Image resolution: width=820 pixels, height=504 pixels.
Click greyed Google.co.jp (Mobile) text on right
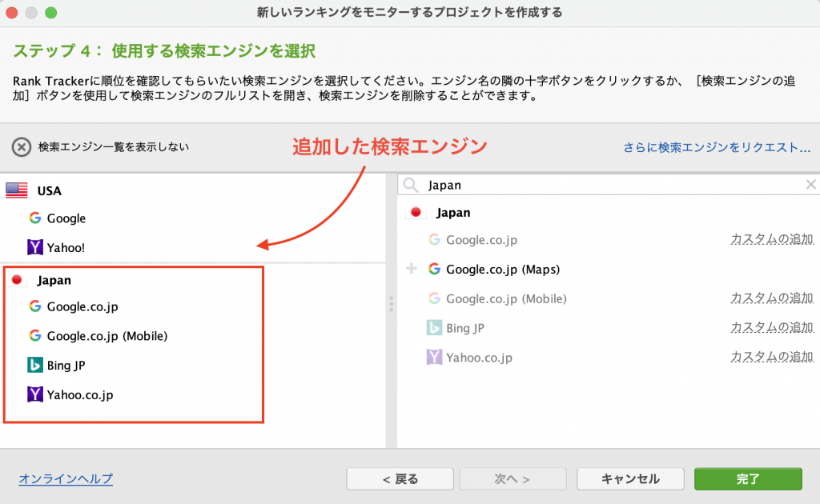[506, 298]
